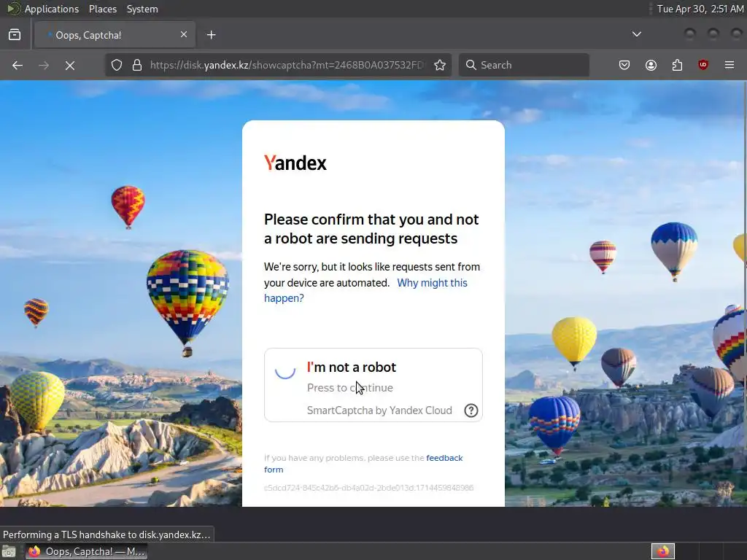Click the I'm not a robot label
The image size is (747, 560).
(x=352, y=367)
